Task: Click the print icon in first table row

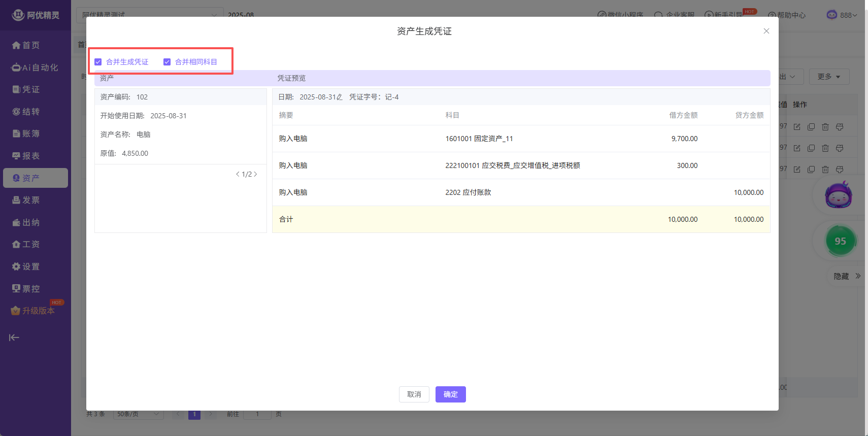Action: click(840, 127)
